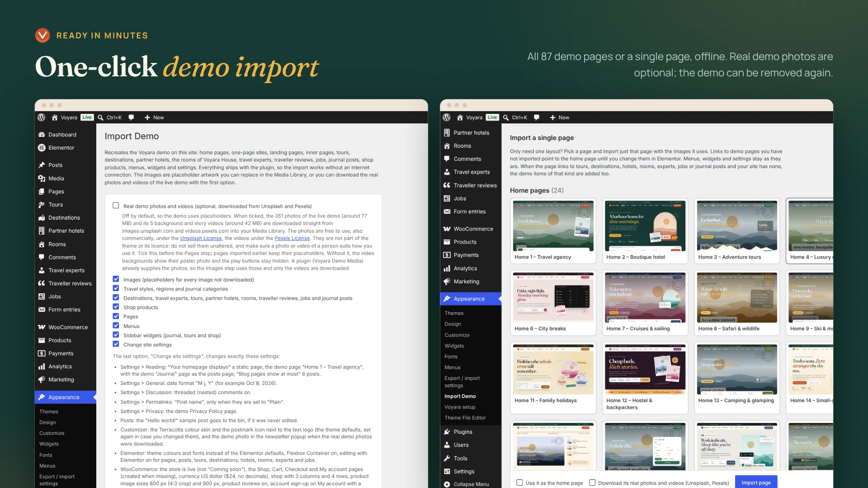Screen dimensions: 868x488
Task: Enable the Real demo photos and videos checkbox
Action: pyautogui.click(x=116, y=206)
